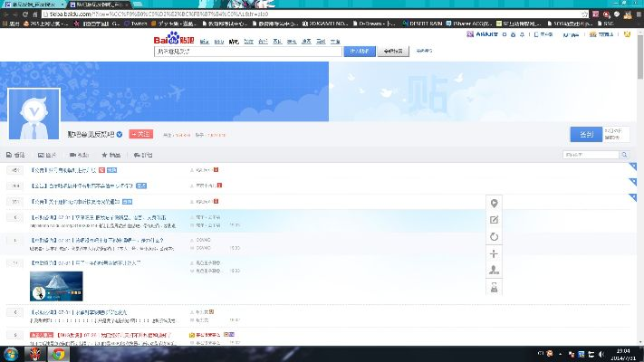644x362 pixels.
Task: Click the compose post pencil icon
Action: click(494, 220)
